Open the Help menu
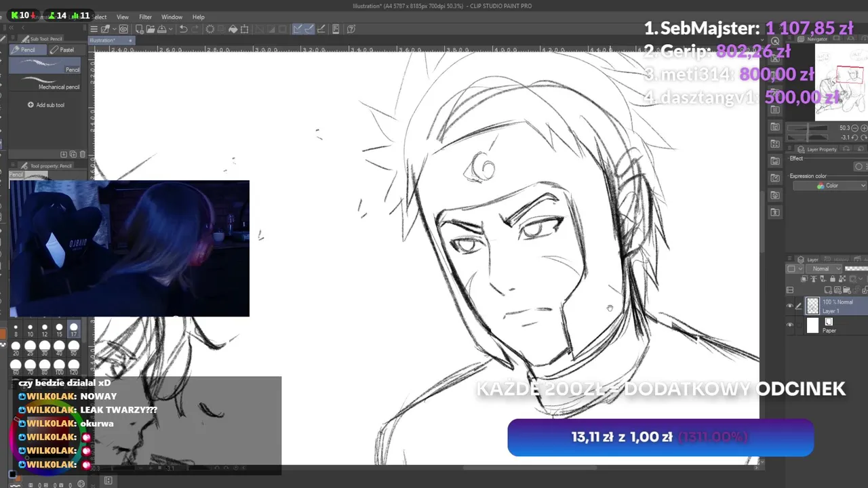The image size is (868, 488). click(198, 17)
